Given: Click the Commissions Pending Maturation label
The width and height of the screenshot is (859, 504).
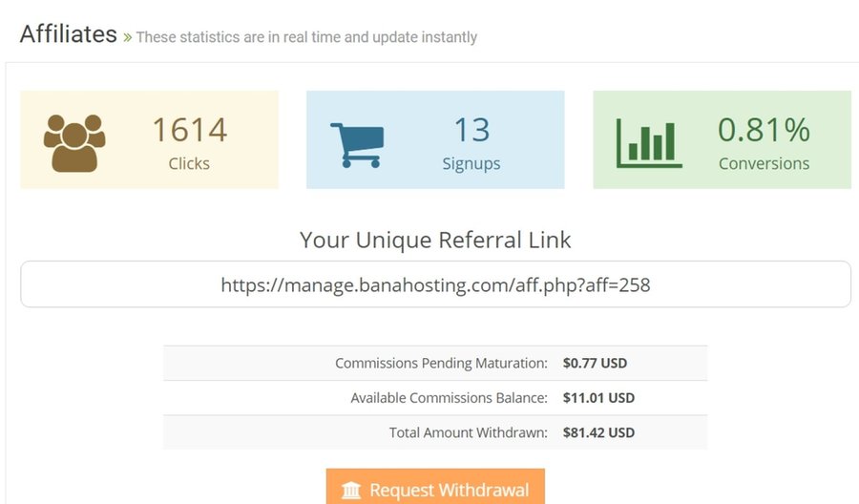Looking at the screenshot, I should [441, 364].
